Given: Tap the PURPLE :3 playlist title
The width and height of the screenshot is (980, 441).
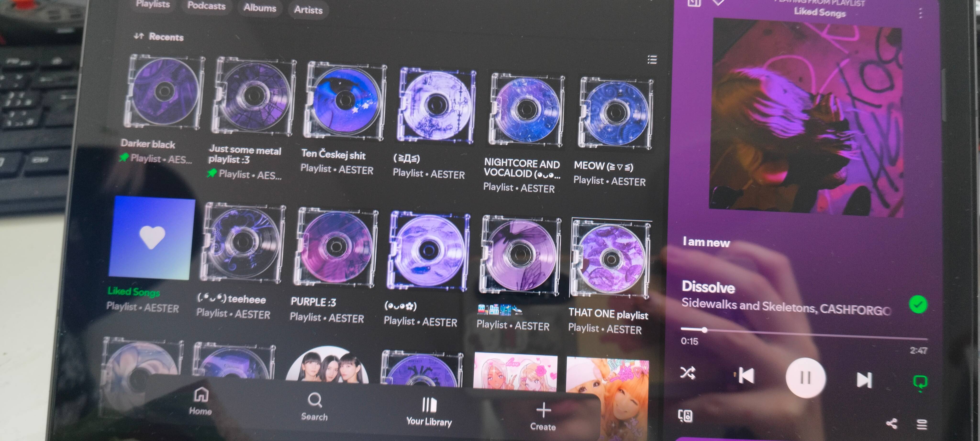Looking at the screenshot, I should 313,302.
